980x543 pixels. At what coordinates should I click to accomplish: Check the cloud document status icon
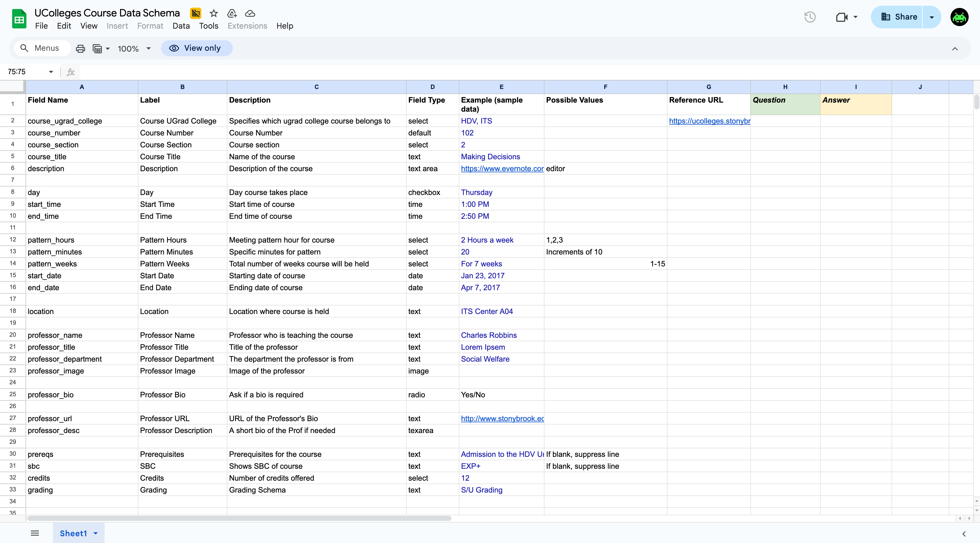coord(250,13)
